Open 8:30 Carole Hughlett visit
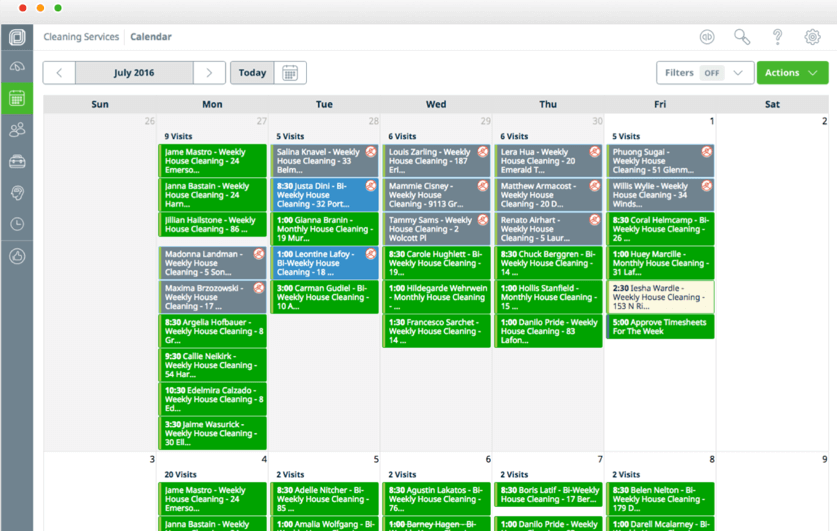 436,263
